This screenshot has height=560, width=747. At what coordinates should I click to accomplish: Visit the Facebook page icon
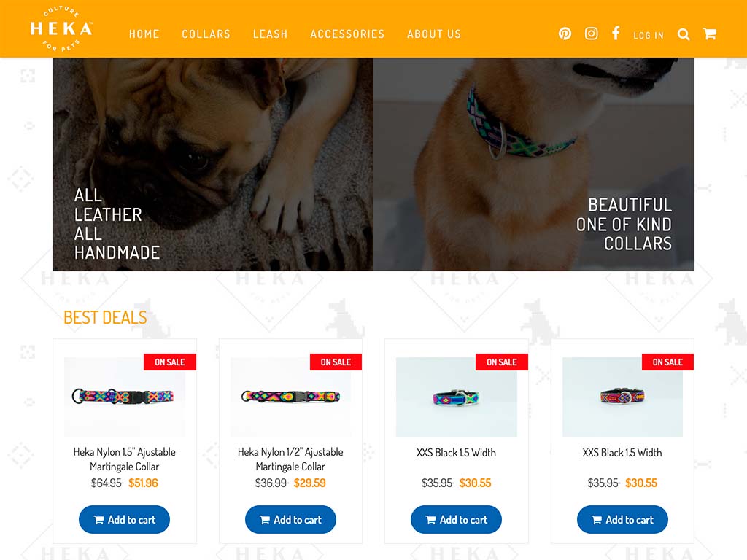tap(616, 34)
